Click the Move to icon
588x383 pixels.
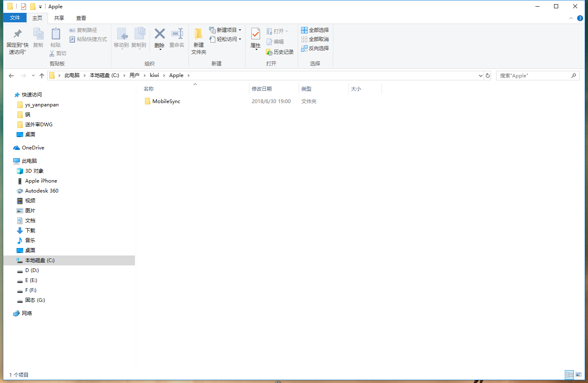[x=122, y=34]
